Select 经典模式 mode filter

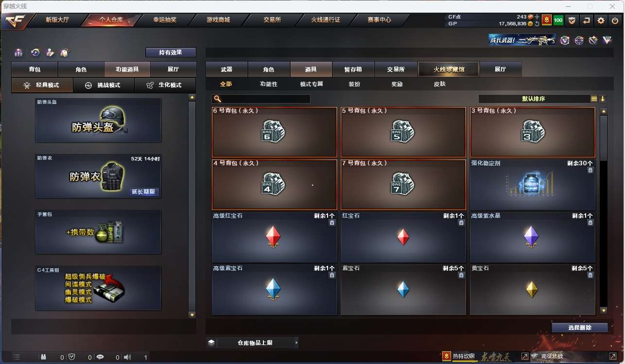tap(42, 85)
